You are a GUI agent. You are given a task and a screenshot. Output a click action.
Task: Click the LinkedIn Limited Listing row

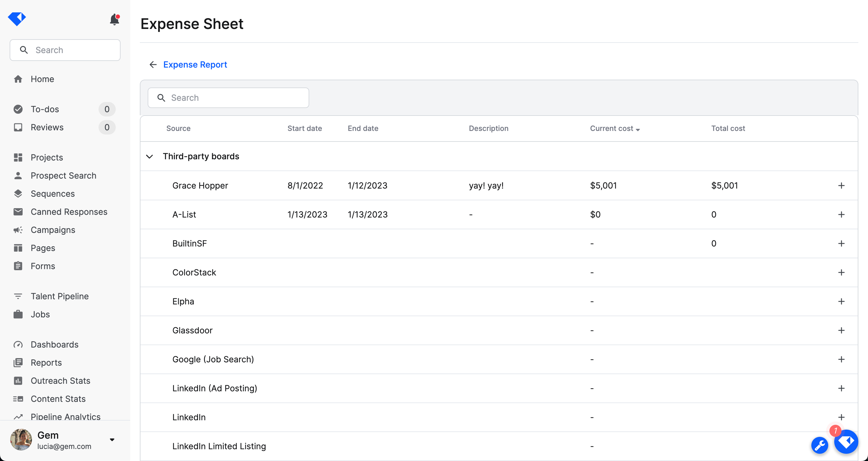pos(499,446)
